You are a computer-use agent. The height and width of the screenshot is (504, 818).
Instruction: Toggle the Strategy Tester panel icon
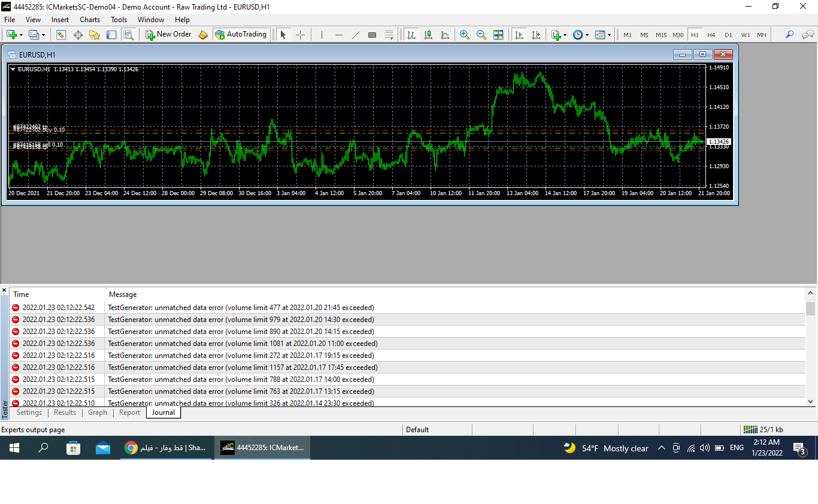pos(128,35)
